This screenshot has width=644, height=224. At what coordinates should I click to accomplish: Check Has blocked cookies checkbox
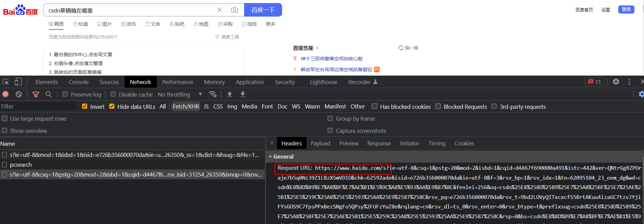374,106
